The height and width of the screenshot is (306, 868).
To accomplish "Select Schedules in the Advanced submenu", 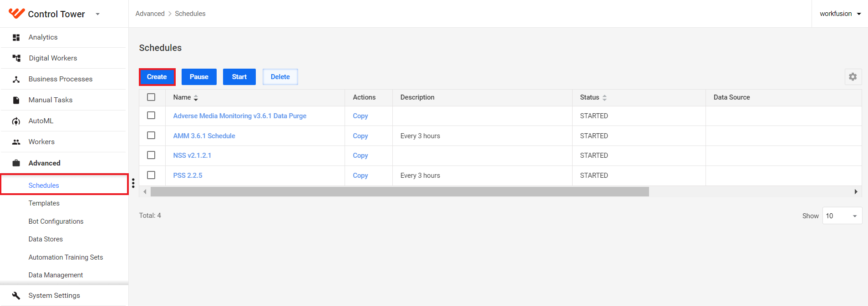I will (44, 186).
